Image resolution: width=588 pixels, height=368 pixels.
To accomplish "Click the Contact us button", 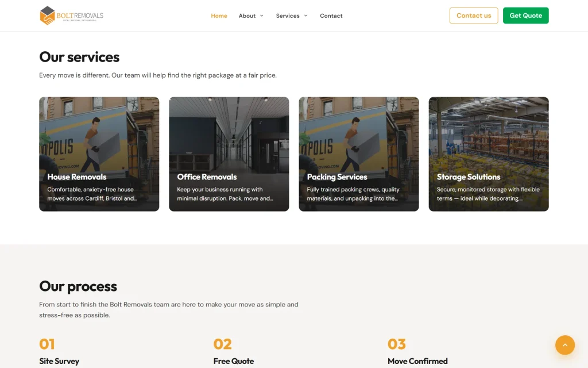I will coord(474,16).
